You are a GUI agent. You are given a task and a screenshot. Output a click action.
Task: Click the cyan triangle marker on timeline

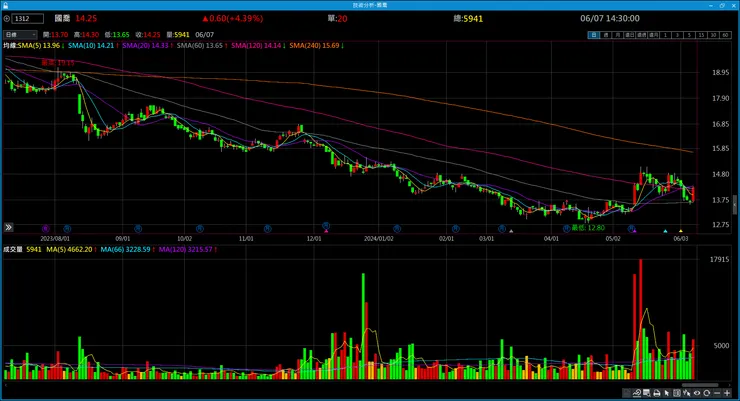(665, 231)
